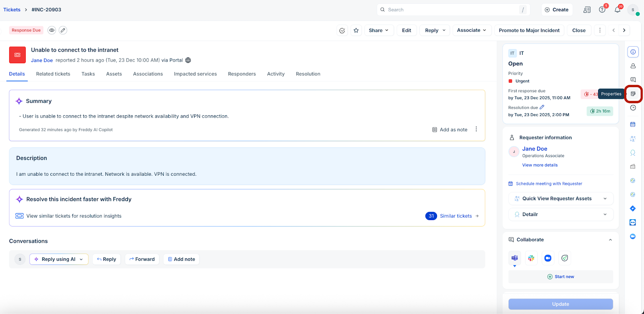Click View more details link

pos(540,165)
